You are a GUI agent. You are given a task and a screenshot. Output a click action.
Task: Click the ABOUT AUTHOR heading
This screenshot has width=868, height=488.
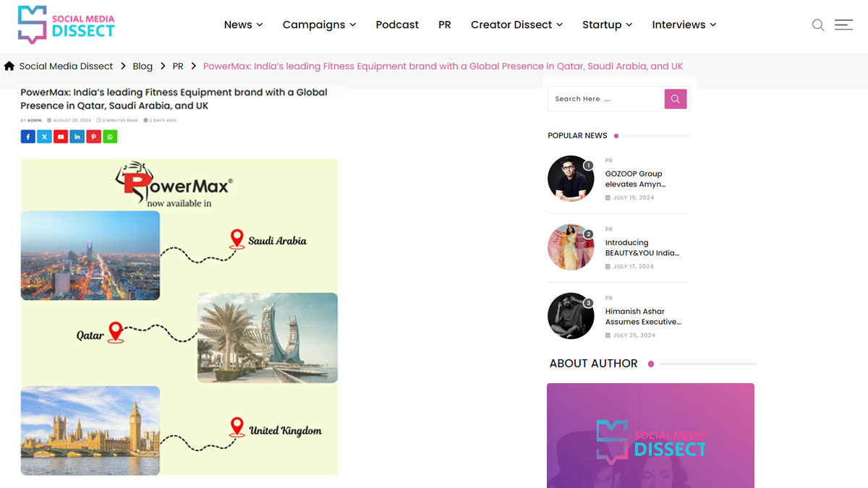tap(593, 364)
